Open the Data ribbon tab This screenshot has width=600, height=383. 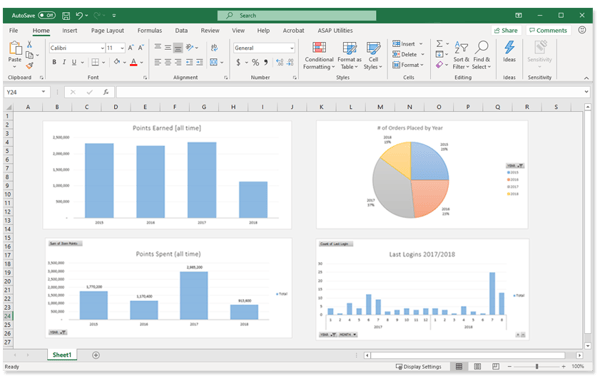point(181,31)
